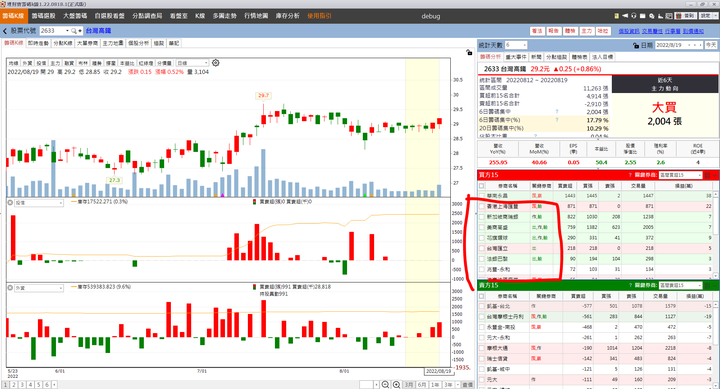Open the 設定 dropdown in top right

pyautogui.click(x=714, y=16)
